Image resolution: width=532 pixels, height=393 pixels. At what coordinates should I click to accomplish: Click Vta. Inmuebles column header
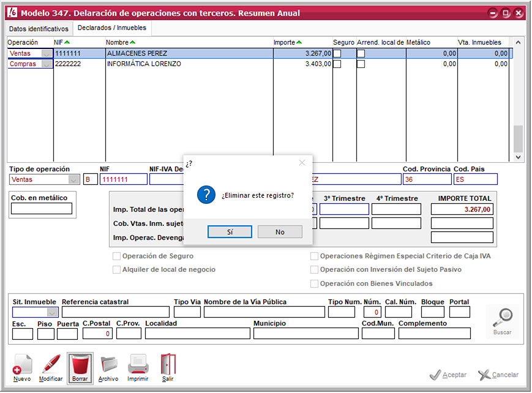(x=479, y=42)
